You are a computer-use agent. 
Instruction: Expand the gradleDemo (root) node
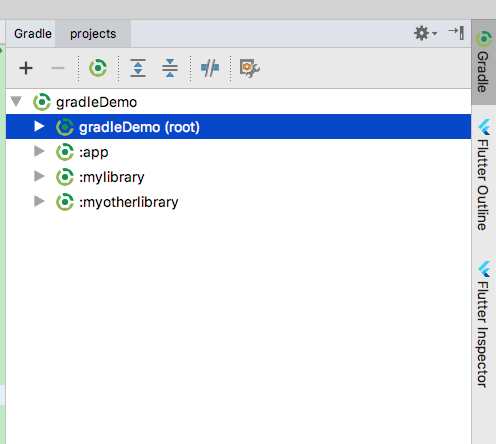click(39, 126)
